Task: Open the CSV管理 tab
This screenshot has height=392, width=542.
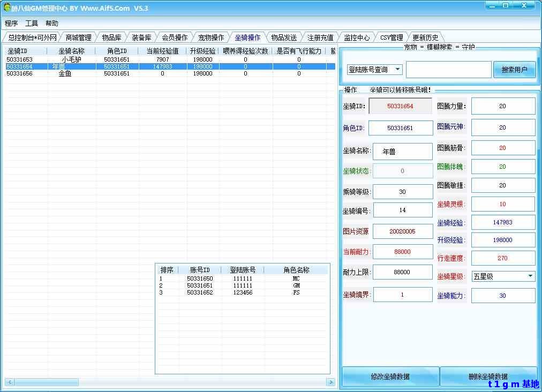Action: pyautogui.click(x=392, y=37)
